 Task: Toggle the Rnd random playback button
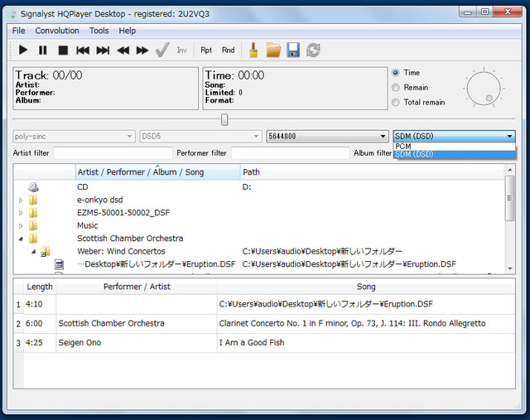coord(228,51)
